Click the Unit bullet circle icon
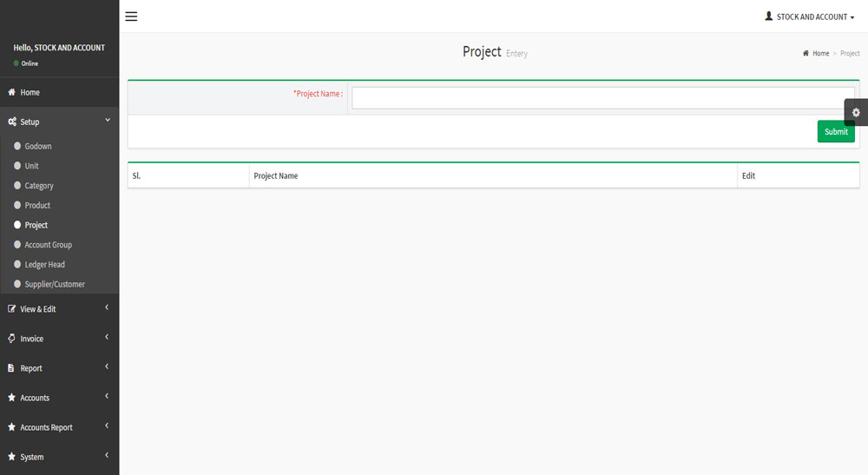The image size is (868, 475). 17,166
